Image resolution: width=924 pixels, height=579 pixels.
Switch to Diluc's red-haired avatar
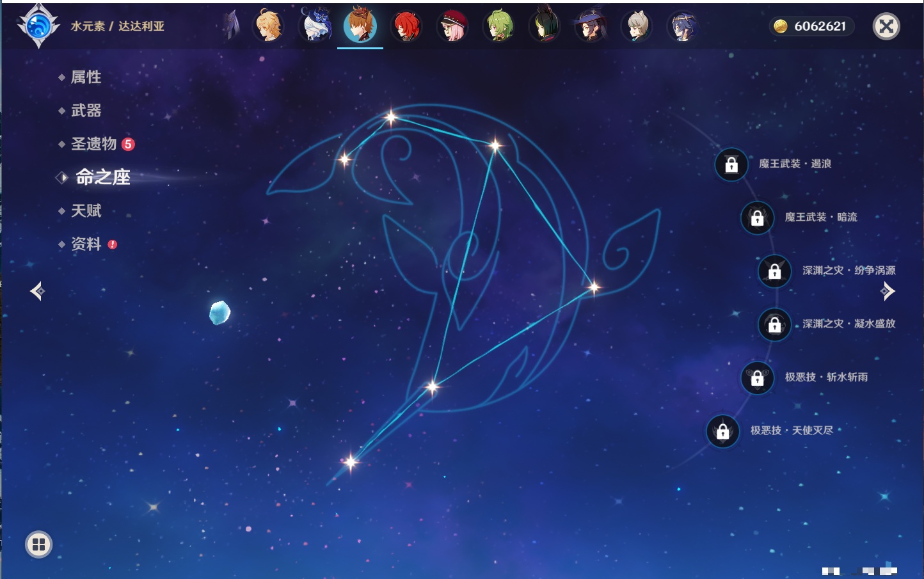[406, 26]
